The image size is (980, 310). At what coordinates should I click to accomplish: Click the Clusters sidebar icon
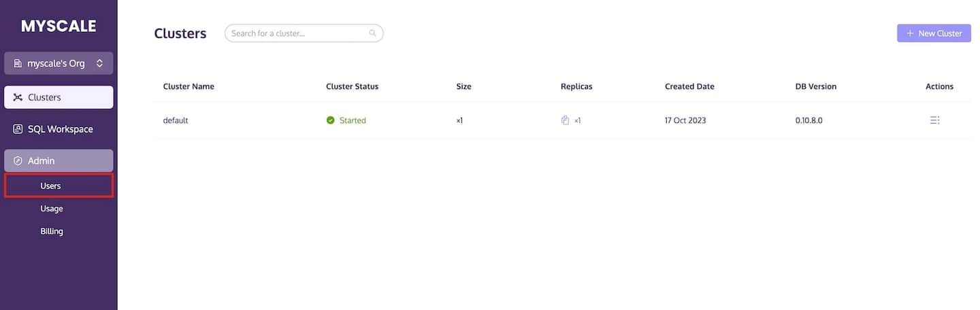[x=18, y=97]
